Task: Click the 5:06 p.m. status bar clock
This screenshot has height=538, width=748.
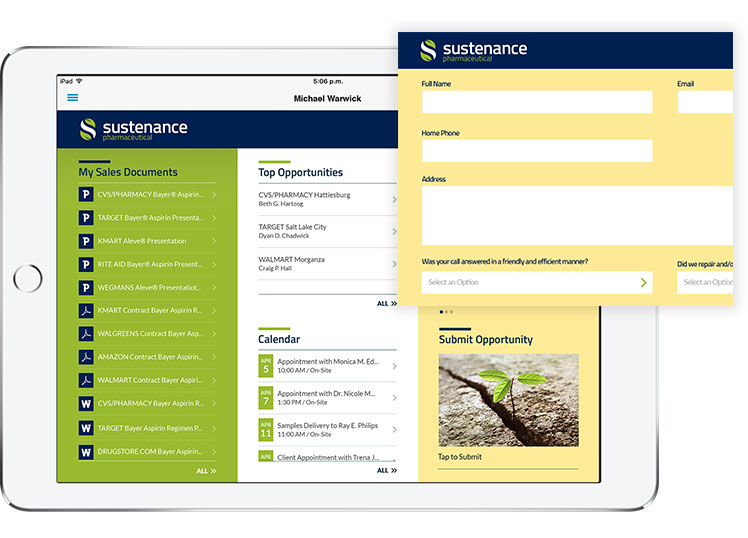Action: [x=328, y=82]
